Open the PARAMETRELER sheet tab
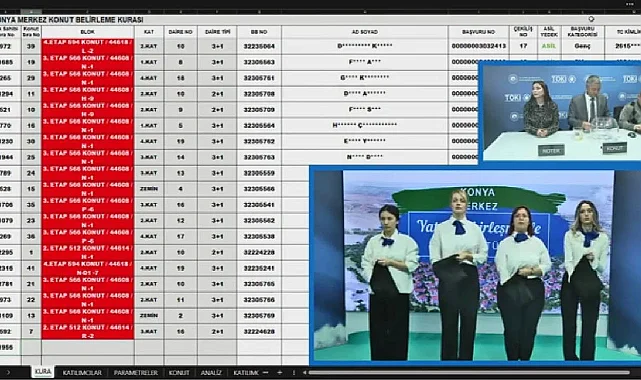Image resolution: width=641 pixels, height=380 pixels. [136, 373]
